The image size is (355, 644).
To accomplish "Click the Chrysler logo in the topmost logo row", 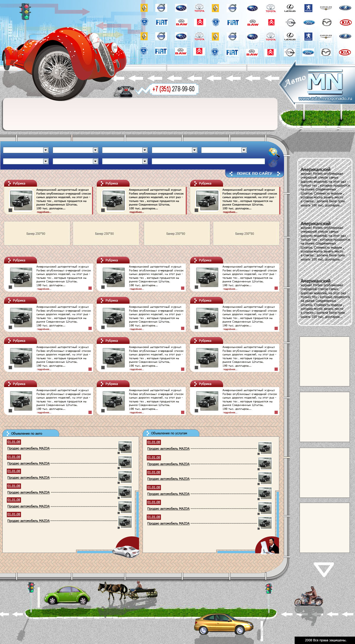I will (326, 8).
